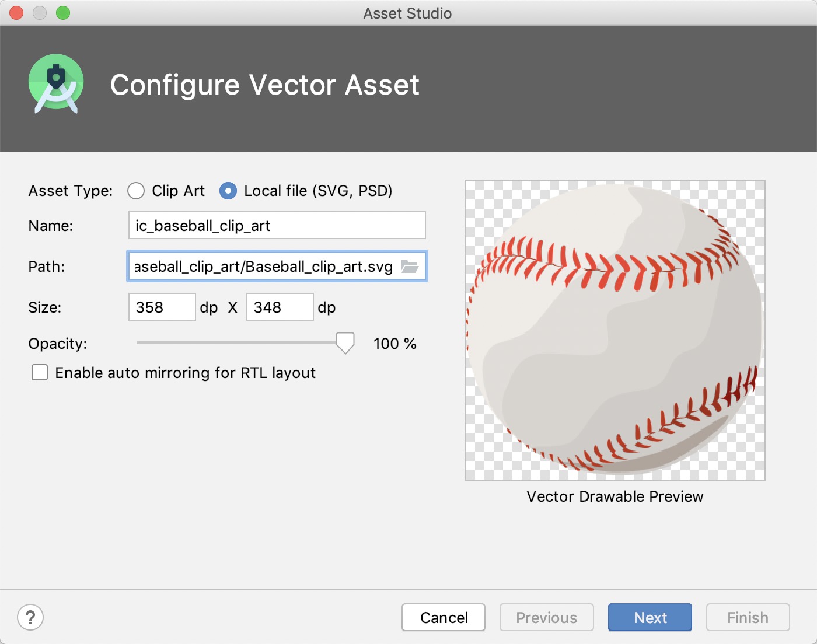Click the Next button

(650, 617)
